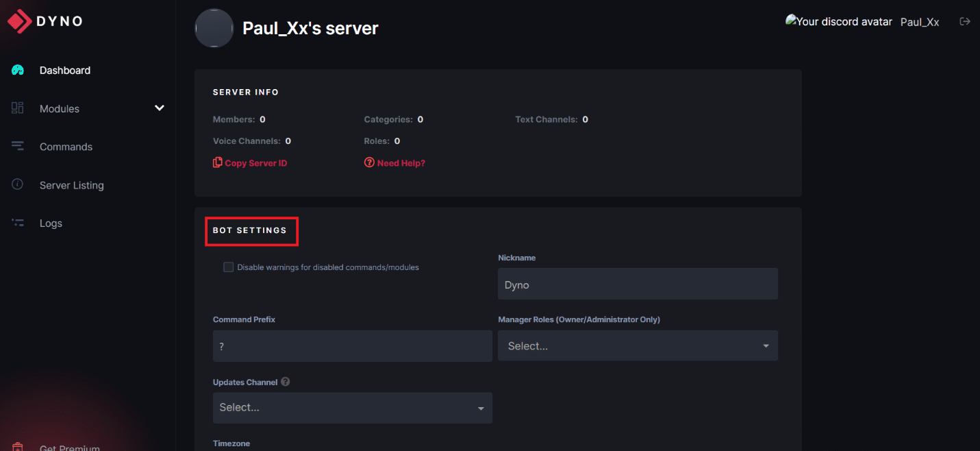The height and width of the screenshot is (451, 980).
Task: Focus the Command Prefix input field
Action: pos(353,346)
